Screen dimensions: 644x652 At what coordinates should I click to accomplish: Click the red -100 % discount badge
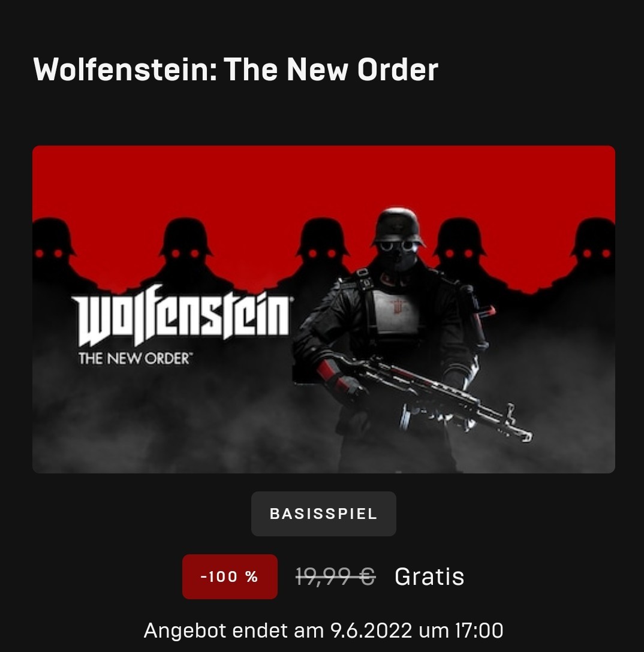pyautogui.click(x=230, y=576)
